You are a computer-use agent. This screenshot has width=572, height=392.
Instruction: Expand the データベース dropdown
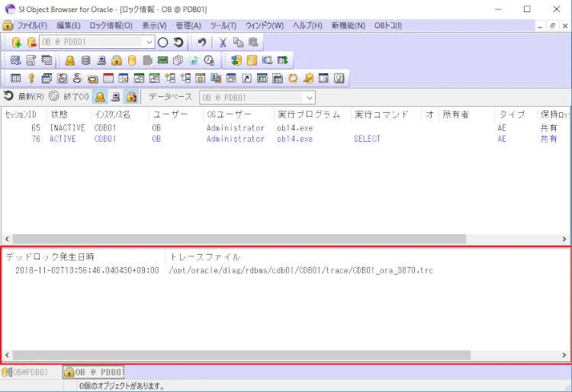[x=310, y=98]
